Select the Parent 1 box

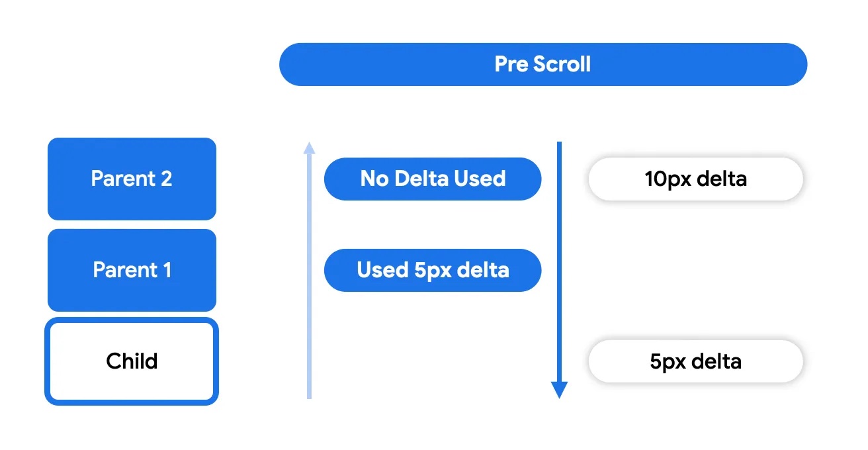click(132, 270)
